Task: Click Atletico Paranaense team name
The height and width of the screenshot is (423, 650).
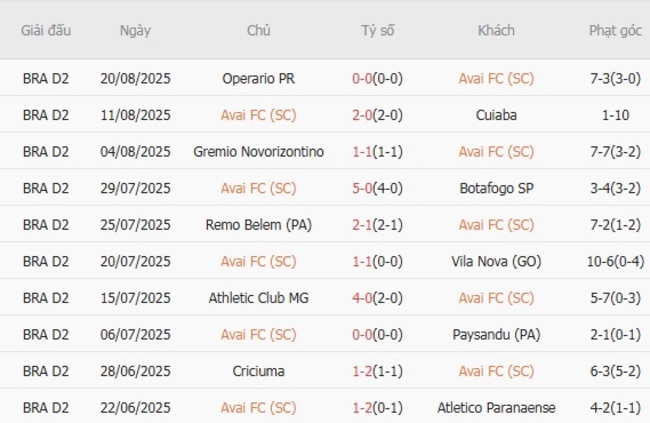Action: pos(496,407)
